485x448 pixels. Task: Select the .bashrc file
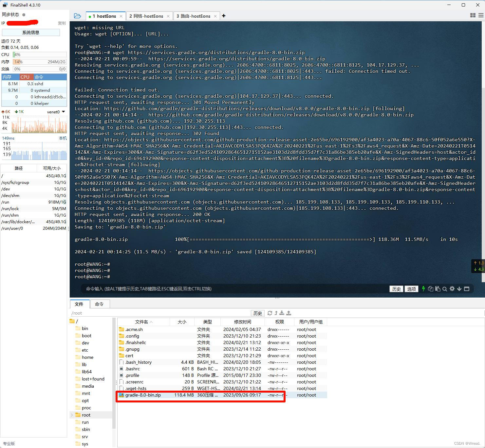pos(222,369)
